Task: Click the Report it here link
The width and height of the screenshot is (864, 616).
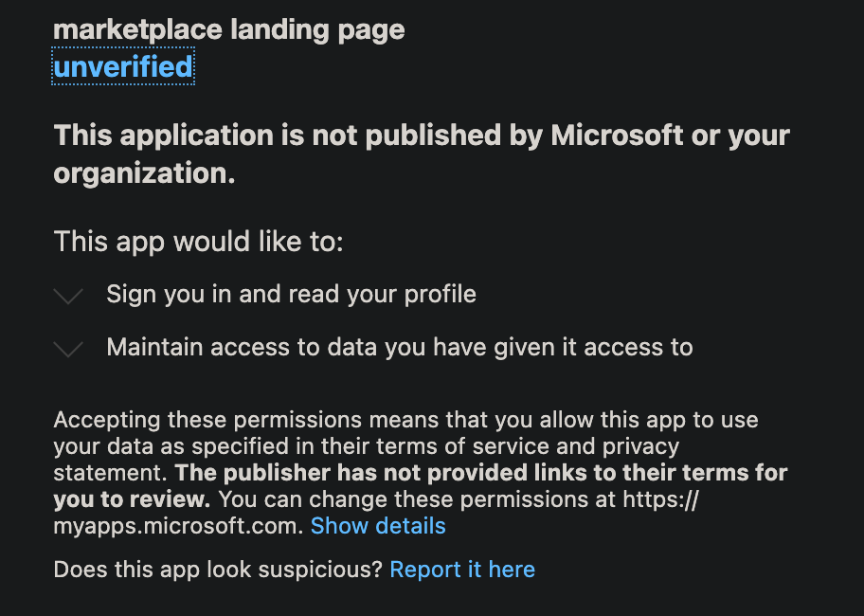Action: click(462, 570)
